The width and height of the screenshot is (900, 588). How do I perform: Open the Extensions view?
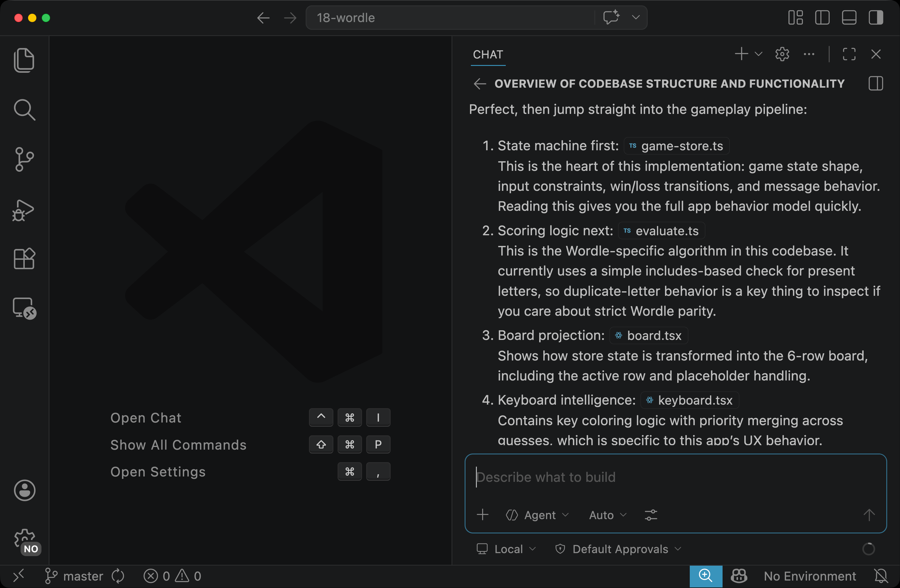coord(24,259)
